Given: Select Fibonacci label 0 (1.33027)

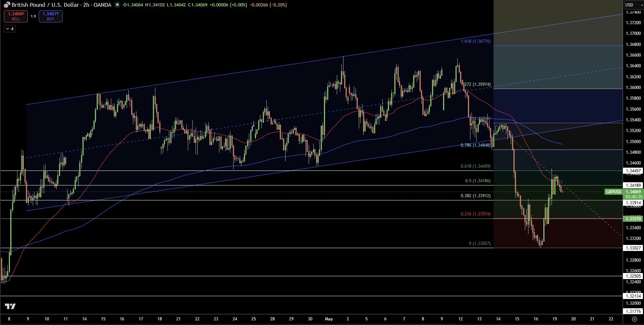Looking at the screenshot, I should coord(480,243).
